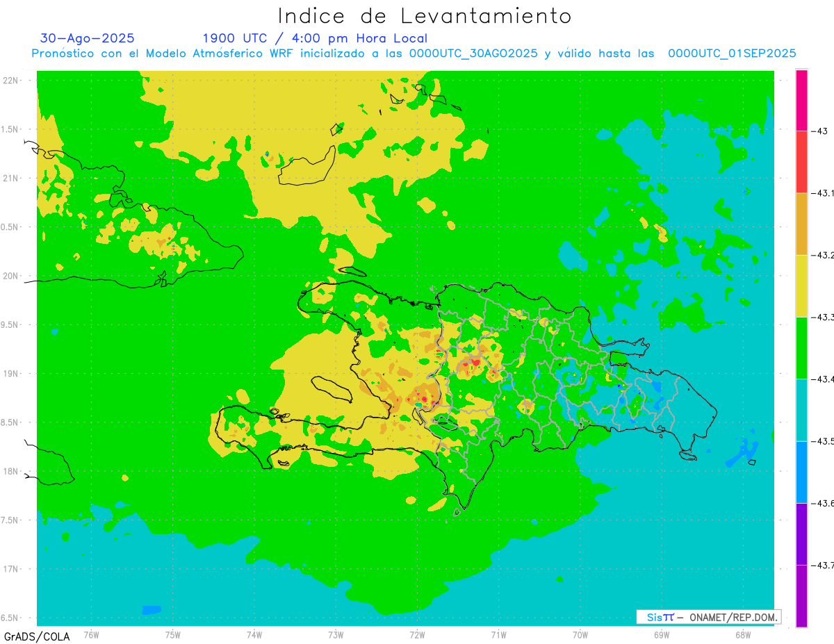Click the '70W' longitude label

click(580, 634)
